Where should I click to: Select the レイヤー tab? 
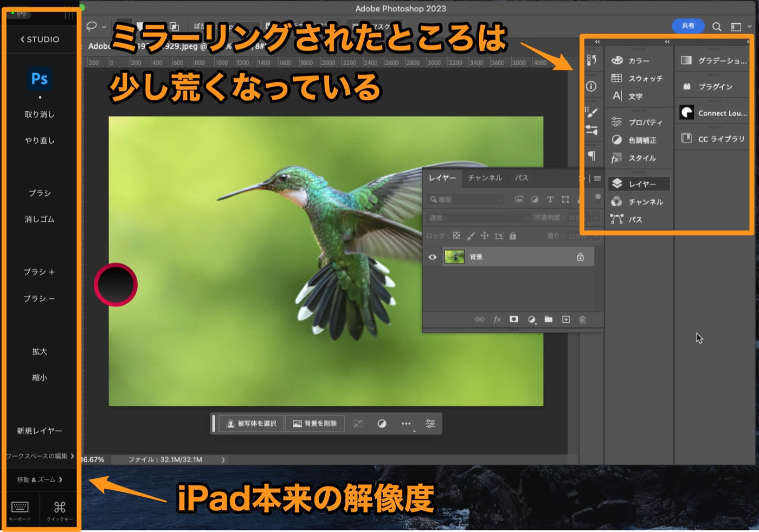click(x=442, y=178)
